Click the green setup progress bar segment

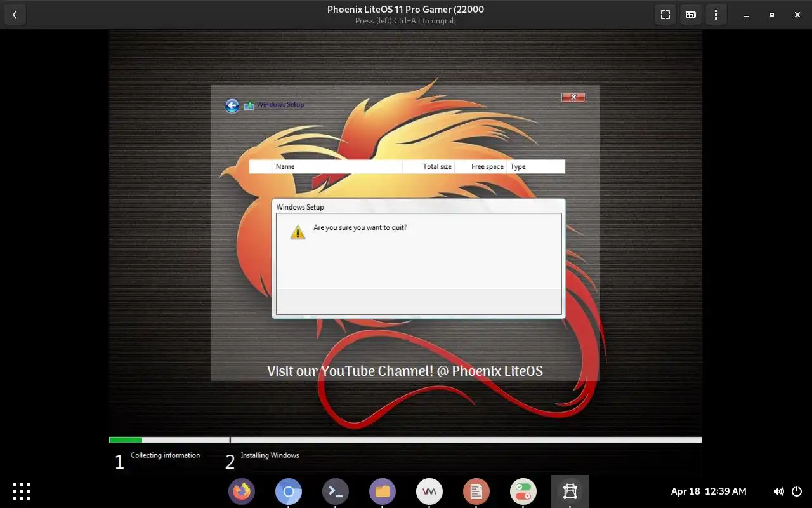(126, 440)
